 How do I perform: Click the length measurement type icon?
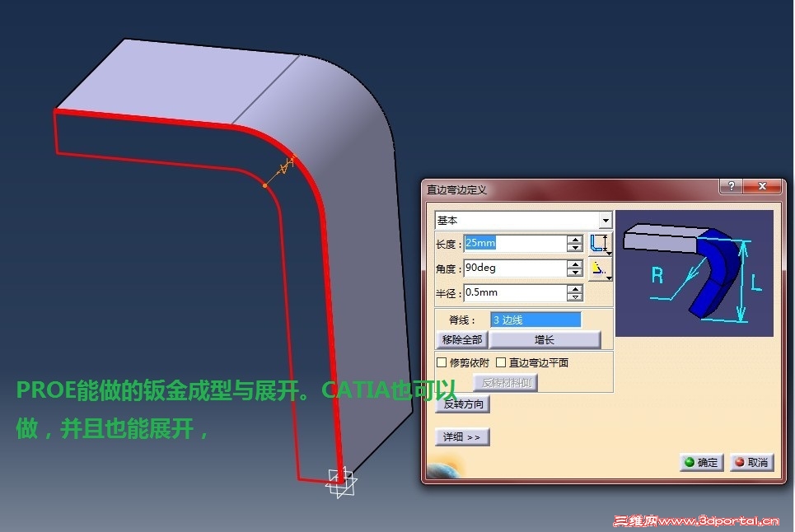pyautogui.click(x=601, y=244)
